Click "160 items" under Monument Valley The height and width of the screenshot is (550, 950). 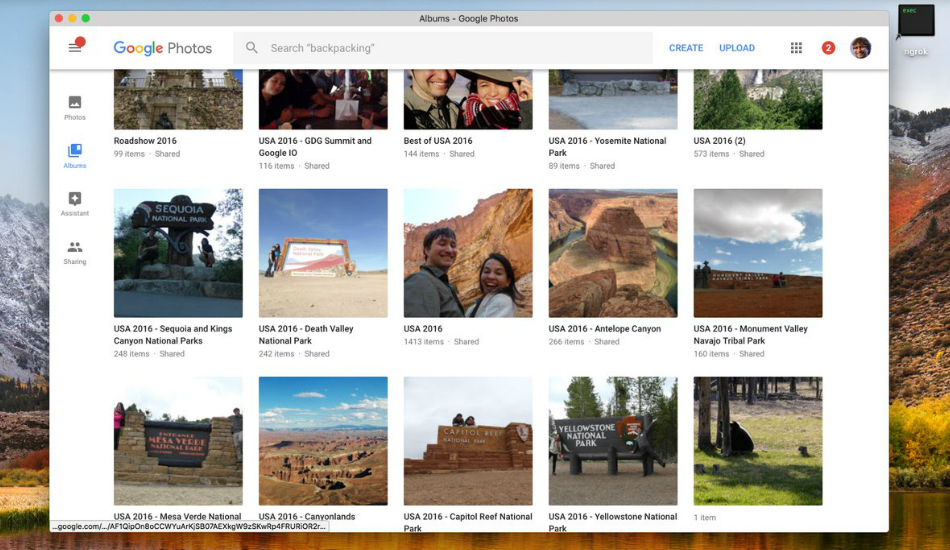pos(711,354)
